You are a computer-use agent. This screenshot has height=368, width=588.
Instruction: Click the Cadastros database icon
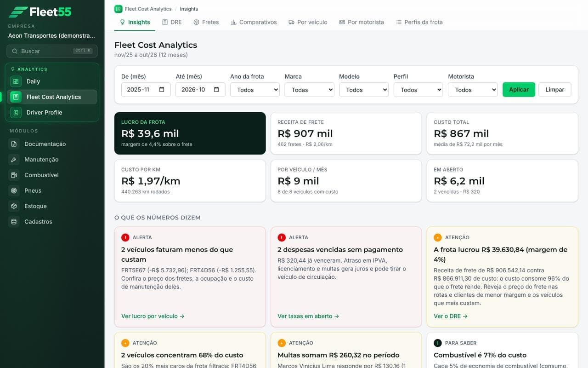pyautogui.click(x=14, y=222)
